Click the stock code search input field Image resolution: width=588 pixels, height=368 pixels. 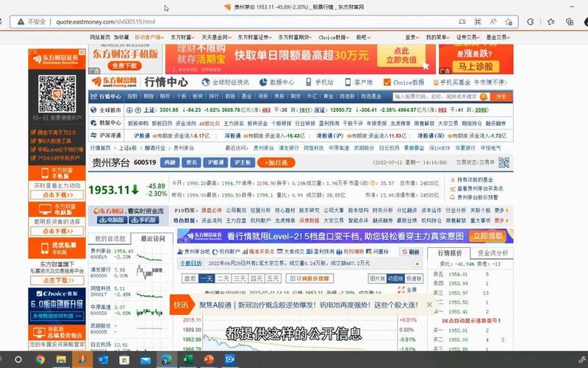coord(437,96)
